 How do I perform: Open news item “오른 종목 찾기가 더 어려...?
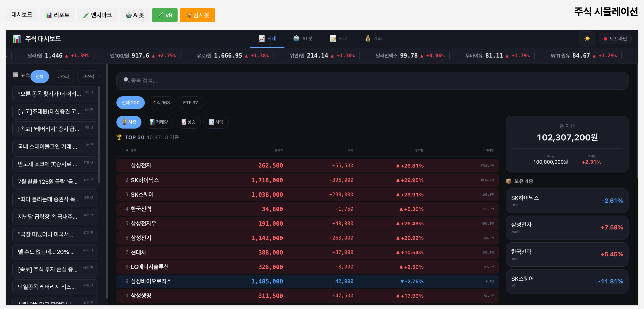[x=55, y=94]
